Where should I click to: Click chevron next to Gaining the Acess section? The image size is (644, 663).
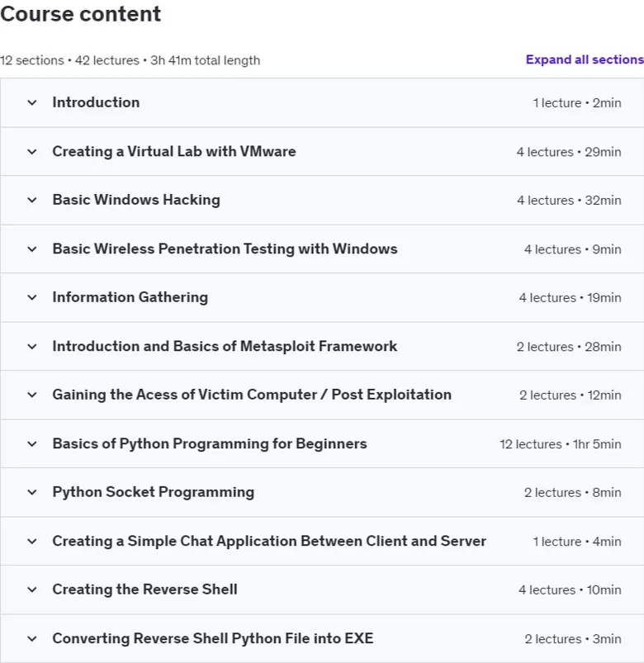tap(32, 395)
